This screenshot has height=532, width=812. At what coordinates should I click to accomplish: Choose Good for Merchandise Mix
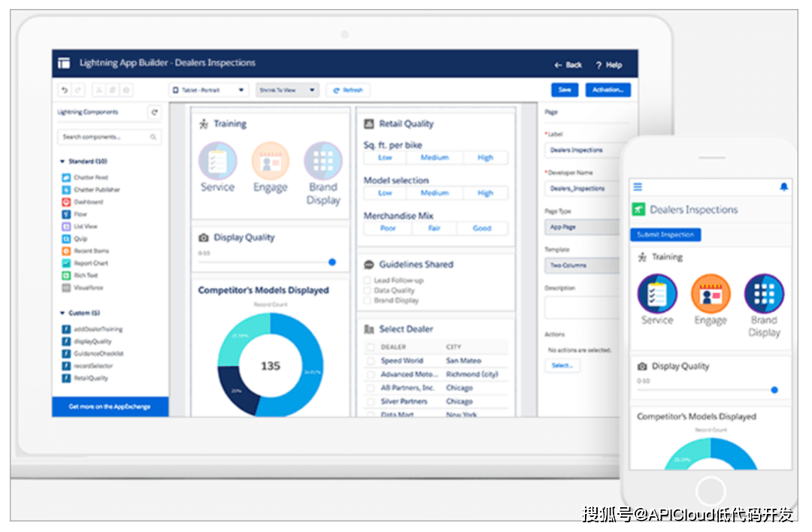(x=482, y=228)
